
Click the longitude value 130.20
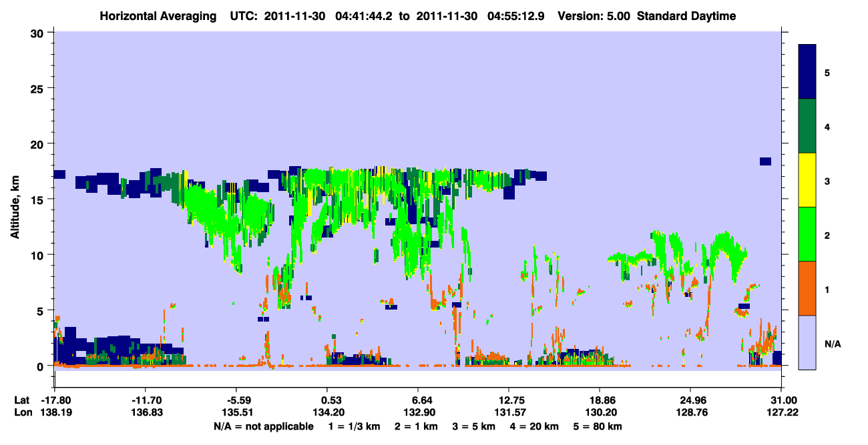(600, 413)
